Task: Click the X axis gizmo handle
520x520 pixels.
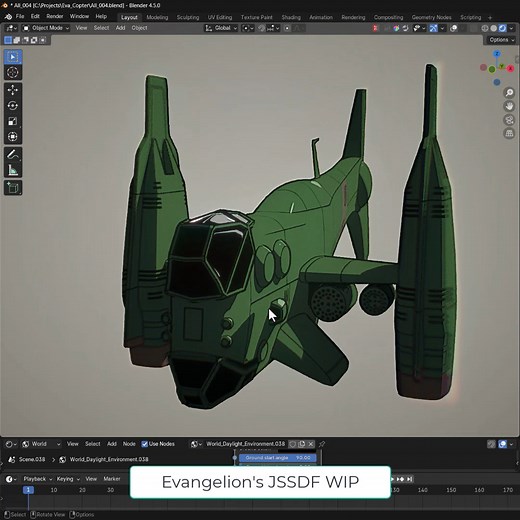Action: point(510,68)
